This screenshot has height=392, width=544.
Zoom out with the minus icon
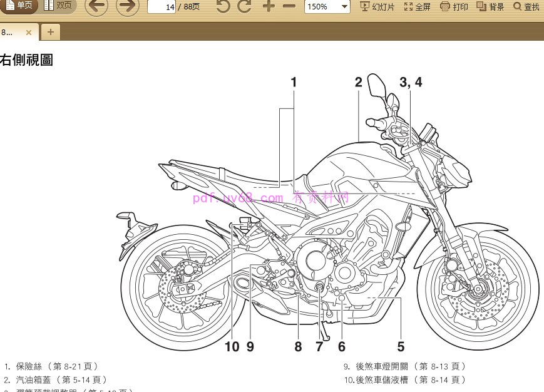[x=289, y=7]
